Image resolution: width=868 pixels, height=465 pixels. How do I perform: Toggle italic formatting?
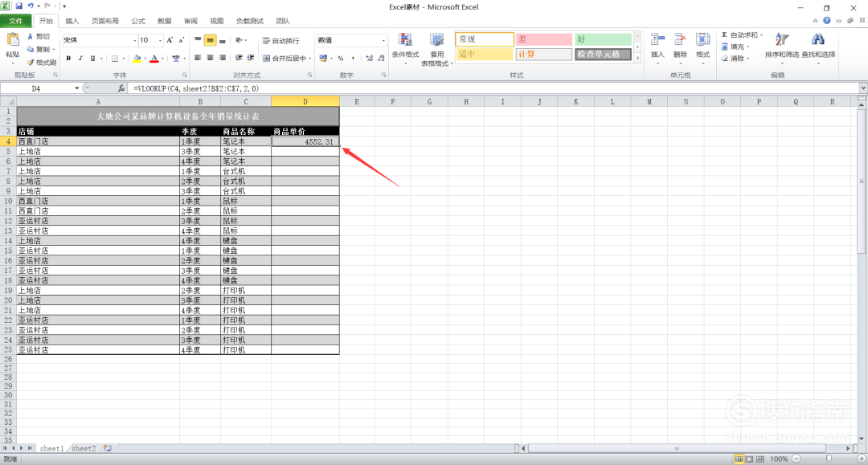80,58
